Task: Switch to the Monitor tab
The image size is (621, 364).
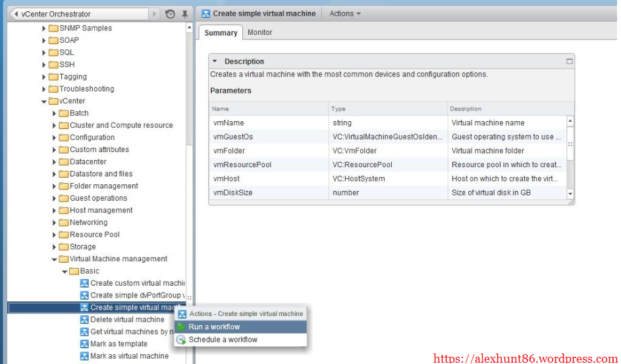Action: [x=259, y=32]
